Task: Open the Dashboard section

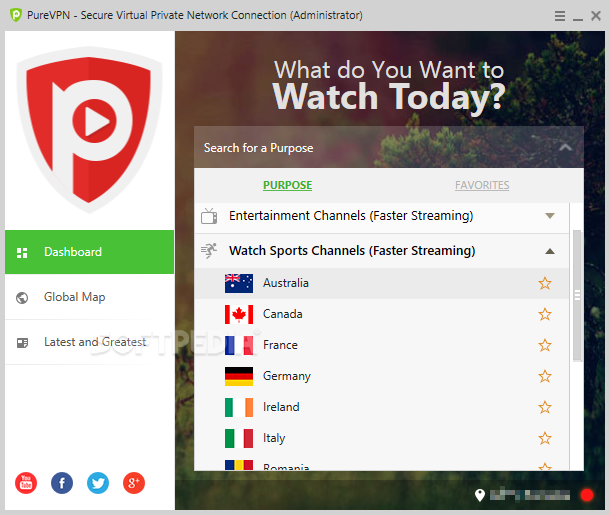Action: (89, 252)
